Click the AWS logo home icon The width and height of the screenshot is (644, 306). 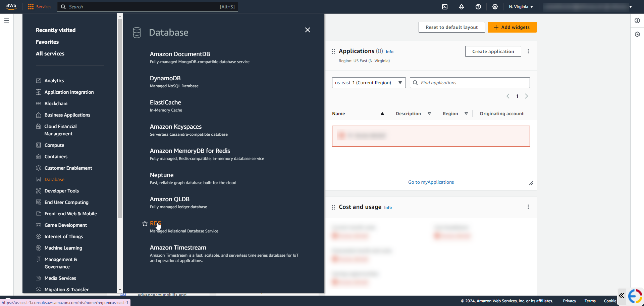11,7
